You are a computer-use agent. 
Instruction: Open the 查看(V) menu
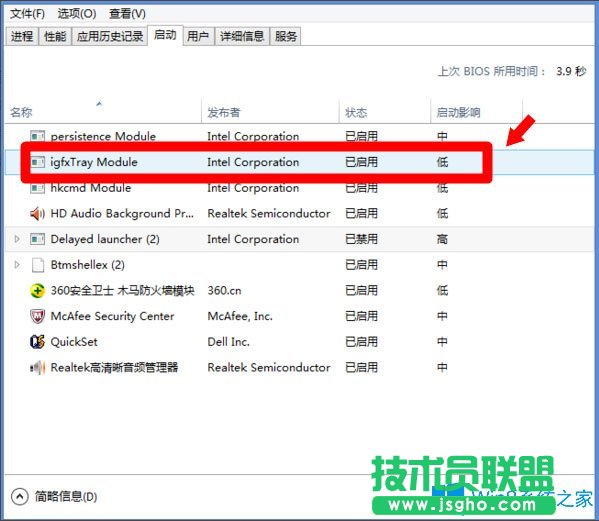point(127,14)
